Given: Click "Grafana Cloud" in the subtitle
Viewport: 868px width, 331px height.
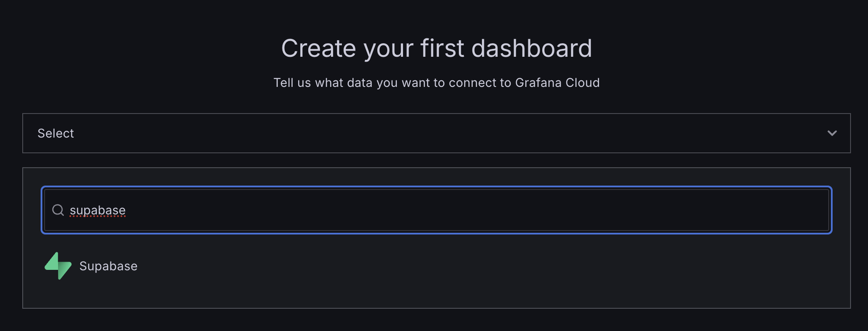Looking at the screenshot, I should coord(557,83).
